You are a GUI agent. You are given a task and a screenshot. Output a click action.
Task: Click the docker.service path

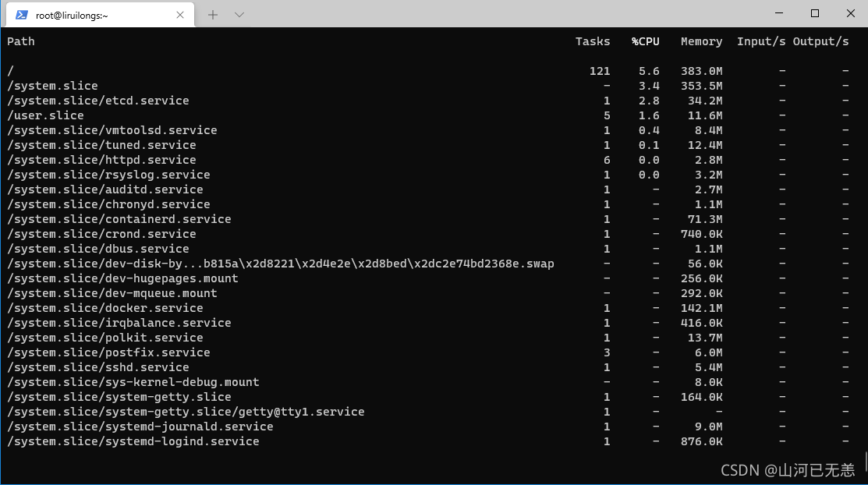point(105,308)
